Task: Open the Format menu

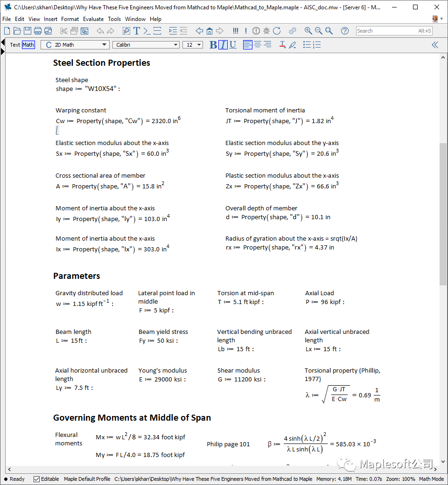Action: pyautogui.click(x=70, y=19)
